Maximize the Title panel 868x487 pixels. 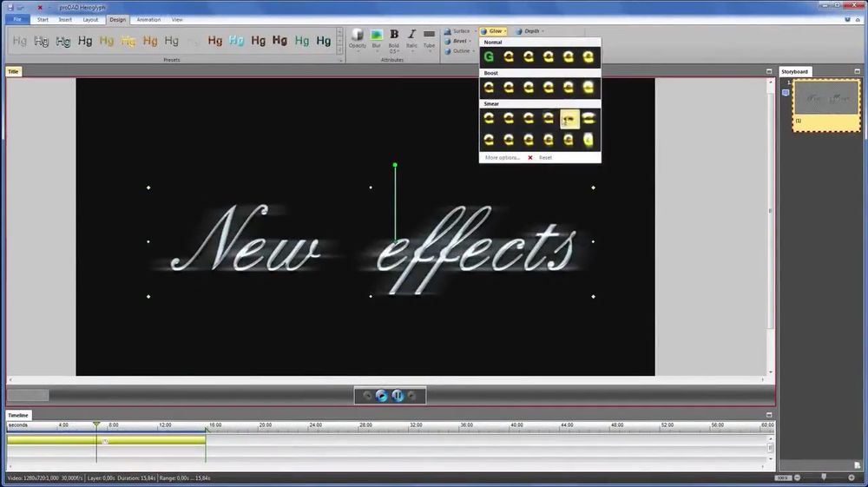pyautogui.click(x=769, y=71)
